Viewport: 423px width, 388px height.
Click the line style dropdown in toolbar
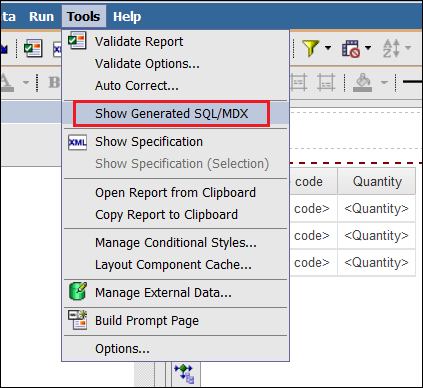pyautogui.click(x=413, y=82)
